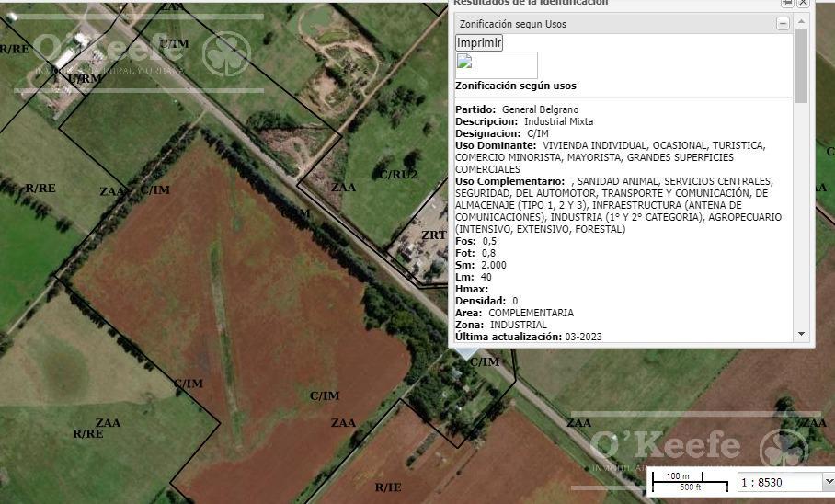This screenshot has width=835, height=504.
Task: Click the C/RU2 zone label on map
Action: 399,174
